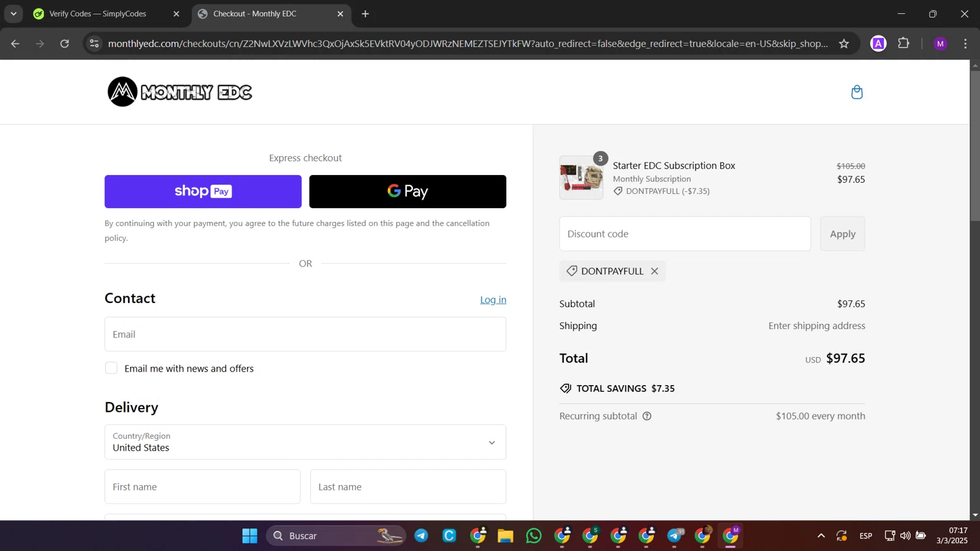Open the Windows Start menu
980x551 pixels.
pyautogui.click(x=250, y=536)
